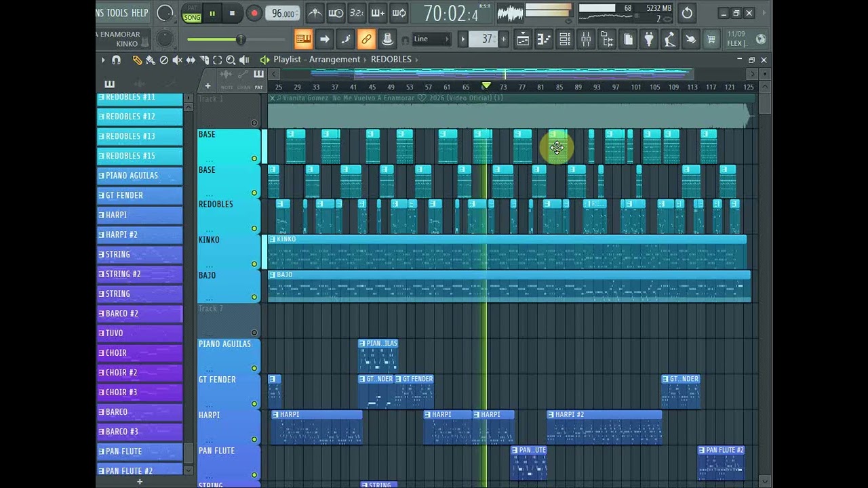Viewport: 868px width, 488px height.
Task: Toggle mute on KINKO track
Action: coord(254,264)
